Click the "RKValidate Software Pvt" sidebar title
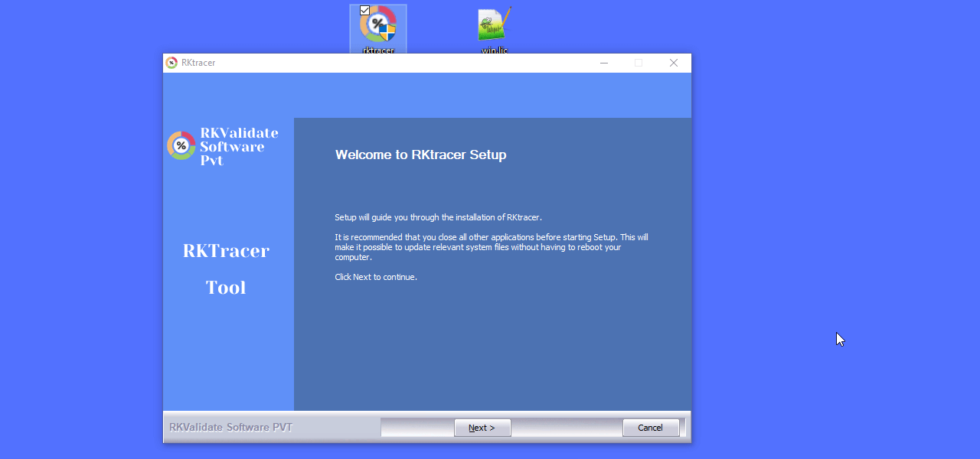Image resolution: width=980 pixels, height=459 pixels. click(239, 146)
